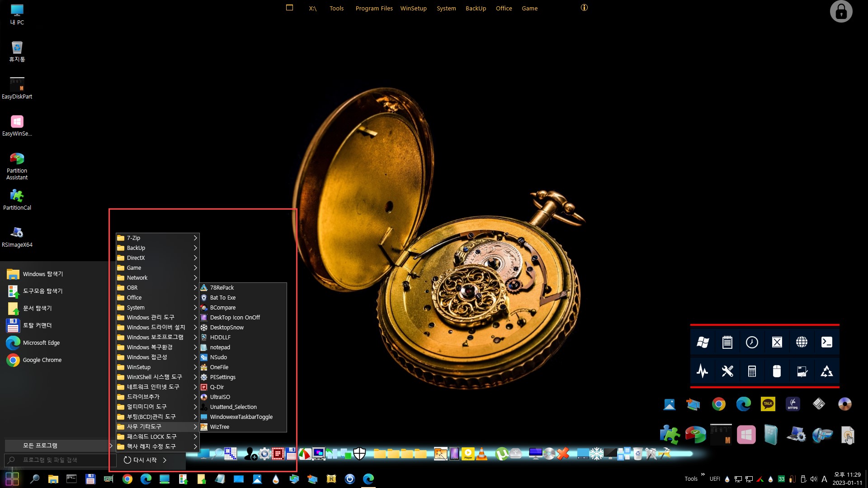This screenshot has height=488, width=868.
Task: Click the blue power button taskbar icon
Action: click(349, 479)
